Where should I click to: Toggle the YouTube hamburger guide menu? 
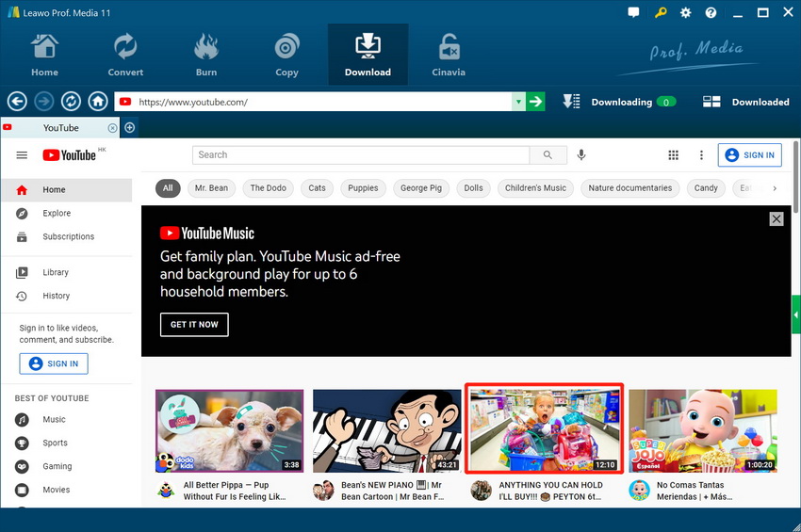[23, 155]
